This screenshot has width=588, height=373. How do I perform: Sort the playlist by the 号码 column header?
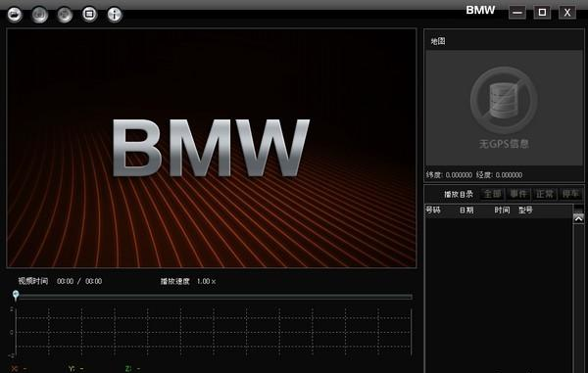pyautogui.click(x=433, y=210)
